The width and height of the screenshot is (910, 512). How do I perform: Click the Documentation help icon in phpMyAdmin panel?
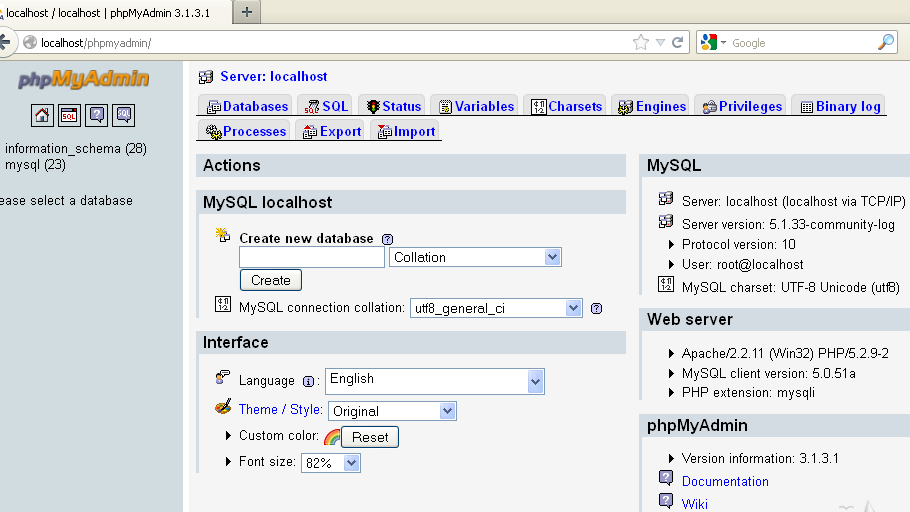pos(666,478)
